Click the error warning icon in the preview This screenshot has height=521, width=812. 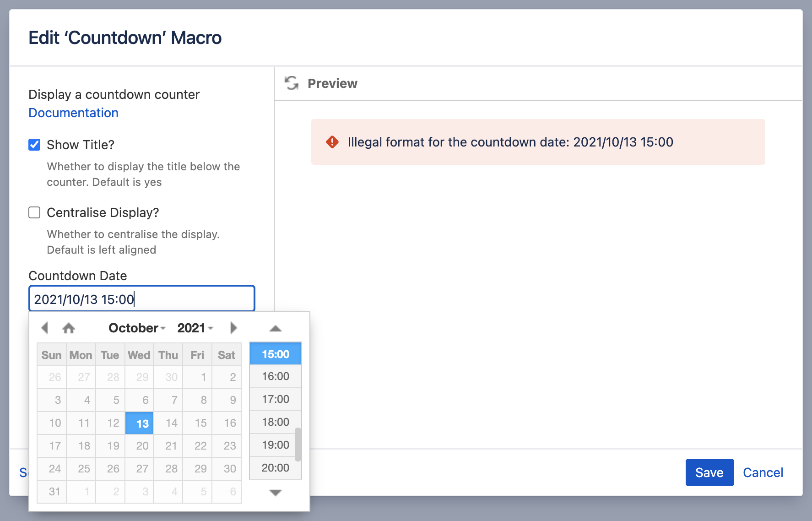332,142
